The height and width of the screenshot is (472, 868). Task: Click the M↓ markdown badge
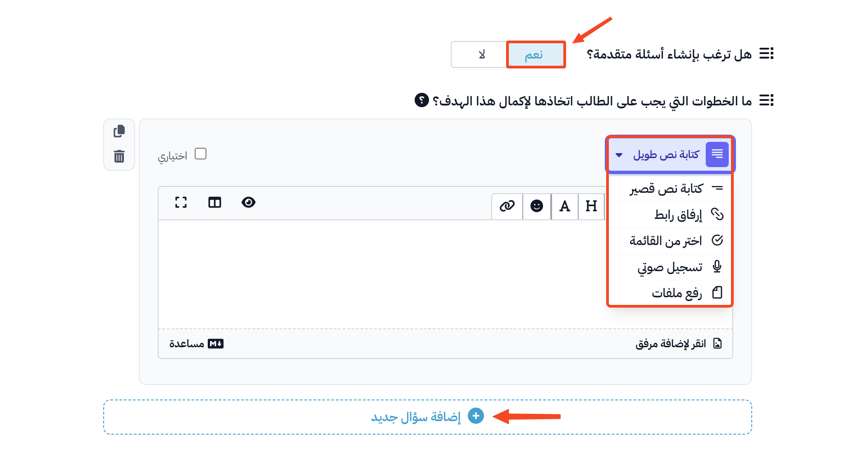[x=215, y=344]
